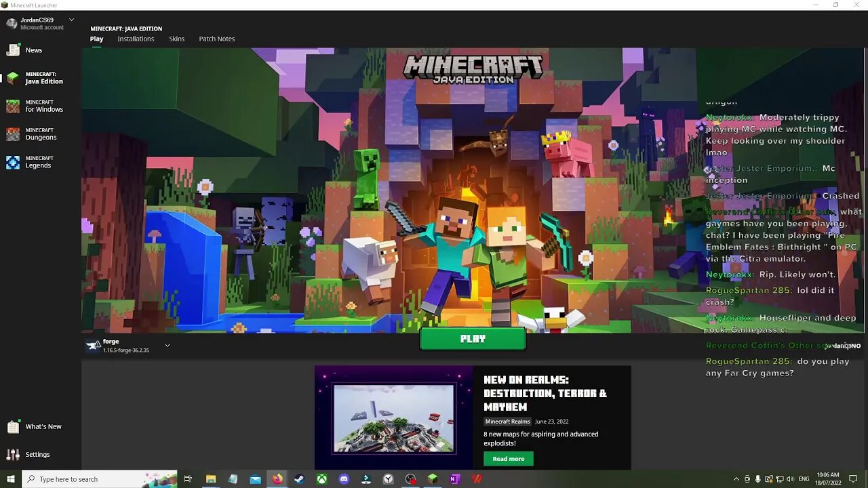Switch to the Installations tab
Viewport: 868px width, 488px height.
click(x=136, y=39)
